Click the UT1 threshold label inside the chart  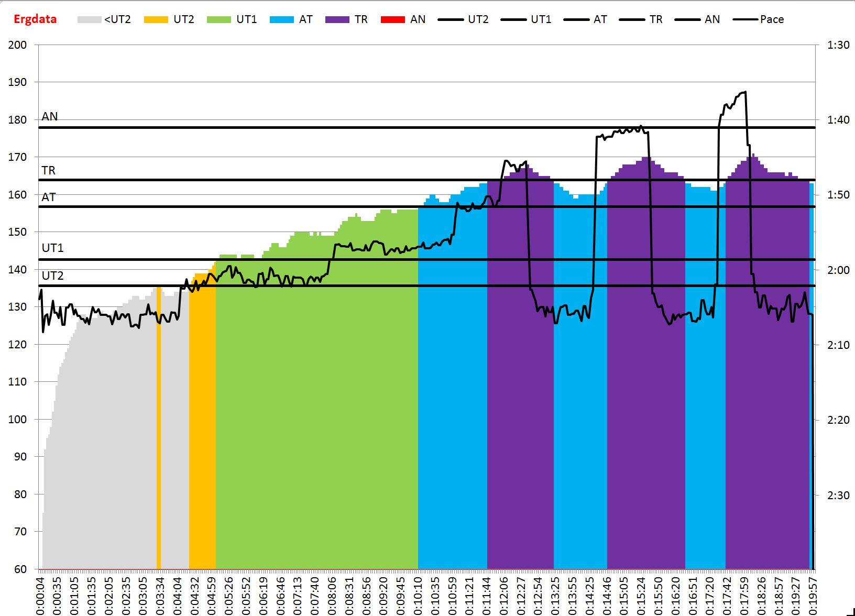coord(53,248)
